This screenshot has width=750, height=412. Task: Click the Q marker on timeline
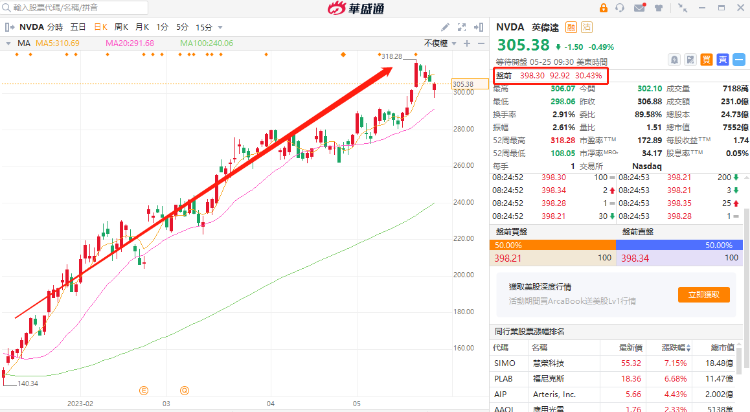184,390
